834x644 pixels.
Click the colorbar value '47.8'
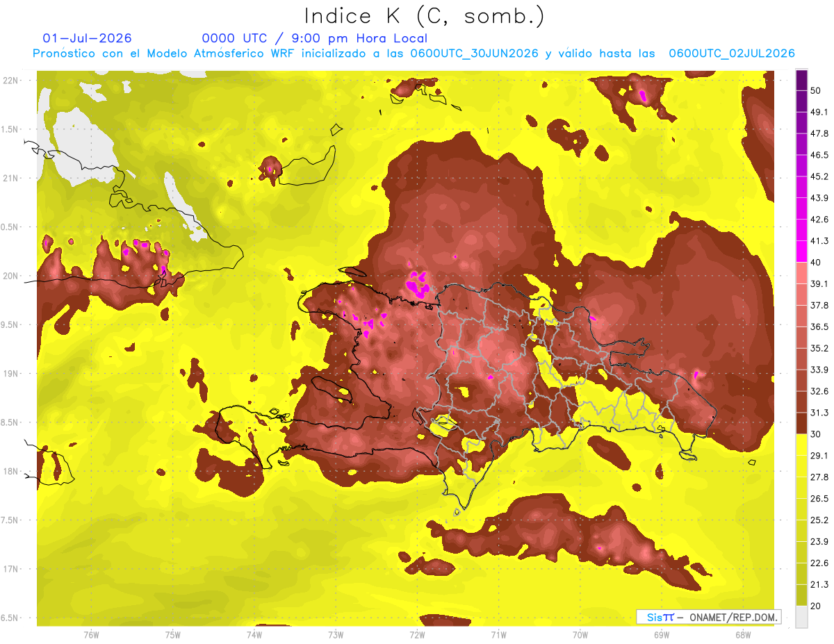(x=819, y=133)
